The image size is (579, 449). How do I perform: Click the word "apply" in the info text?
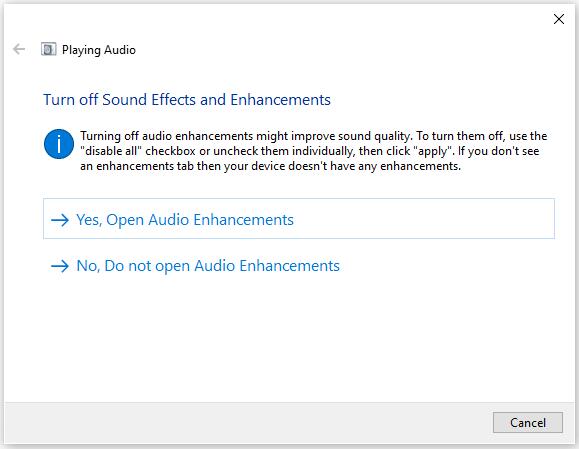432,151
